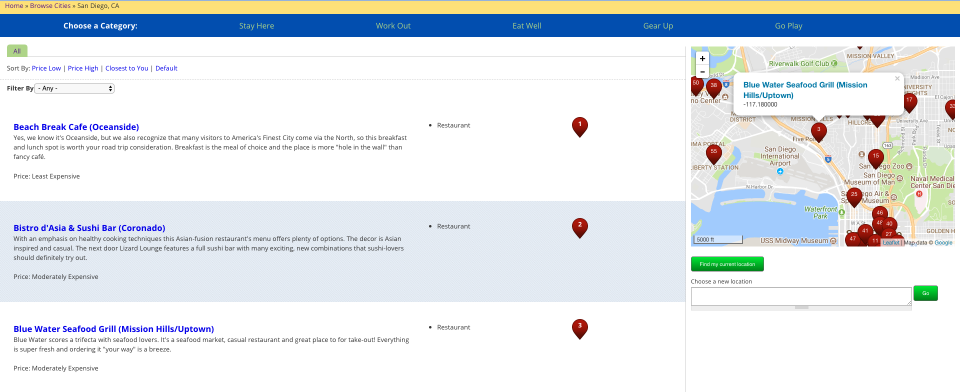Click 'San Diego, CA' breadcrumb text
The image size is (960, 392).
(x=99, y=6)
